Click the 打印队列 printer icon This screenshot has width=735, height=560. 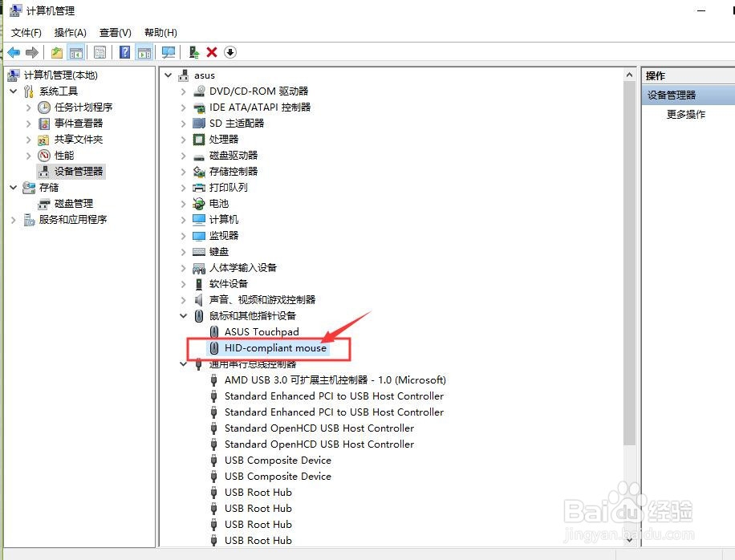click(199, 188)
